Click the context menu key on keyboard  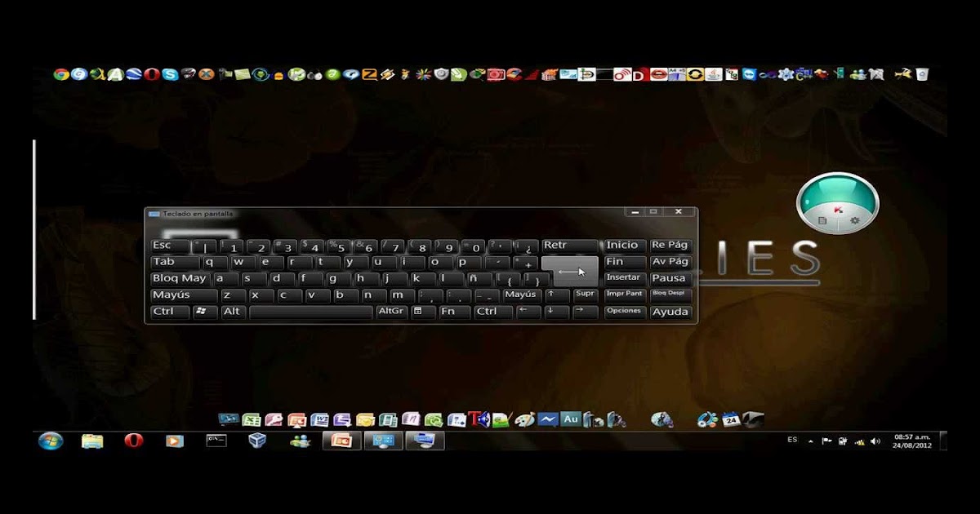coord(423,312)
